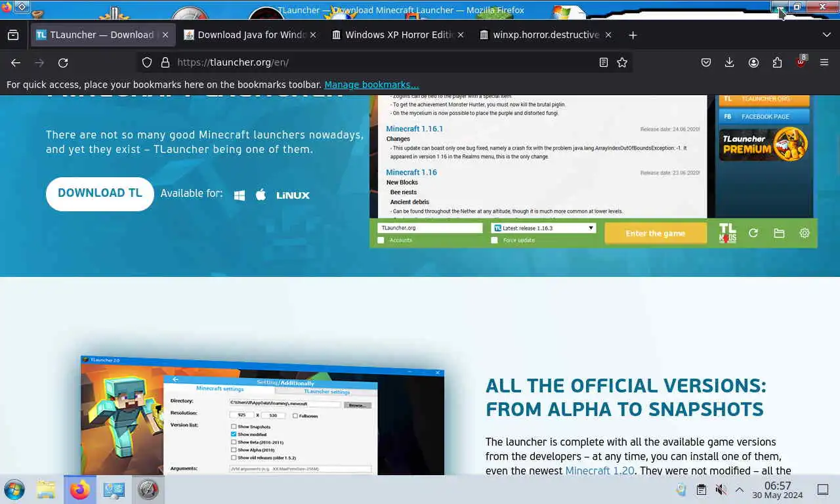Click the Linux download logo

pyautogui.click(x=293, y=195)
